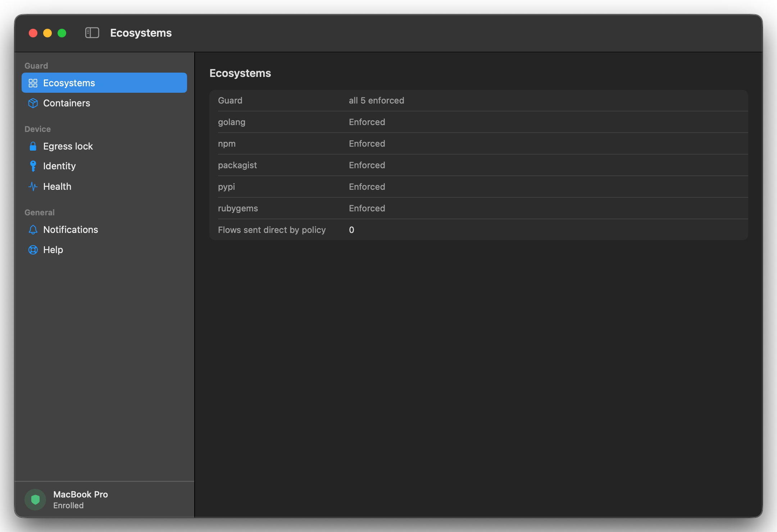The height and width of the screenshot is (532, 777).
Task: Click the Ecosystems window title
Action: (x=141, y=33)
